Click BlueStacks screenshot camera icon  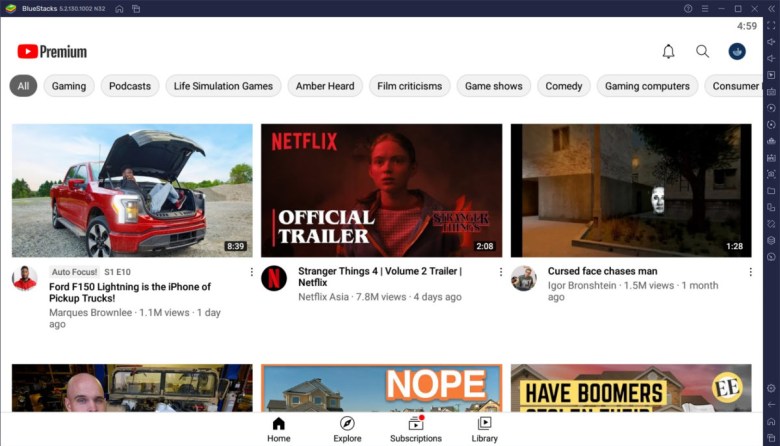pyautogui.click(x=771, y=174)
